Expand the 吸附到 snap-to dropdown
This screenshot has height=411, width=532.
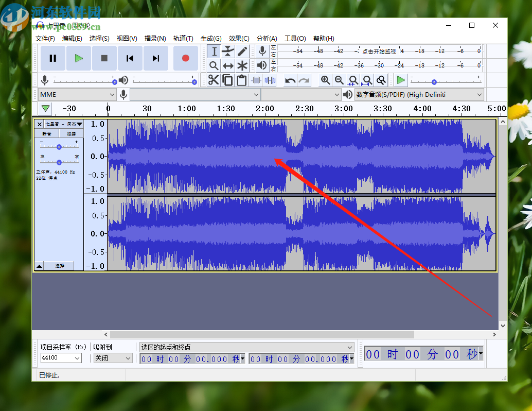(113, 358)
